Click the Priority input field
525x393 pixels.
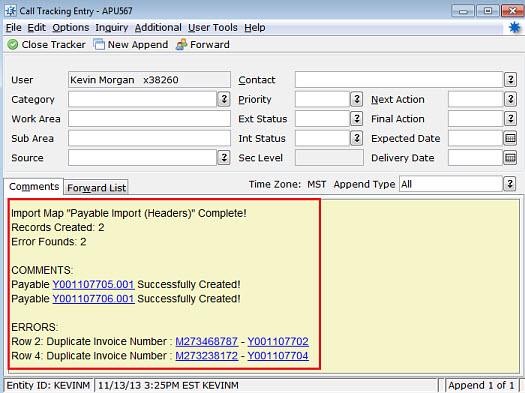[322, 99]
